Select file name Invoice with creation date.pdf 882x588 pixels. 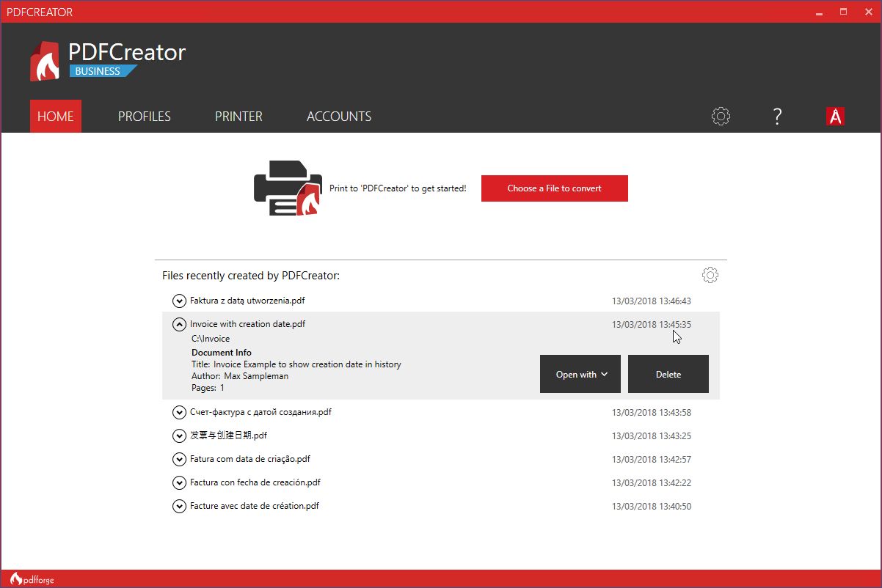[x=248, y=324]
